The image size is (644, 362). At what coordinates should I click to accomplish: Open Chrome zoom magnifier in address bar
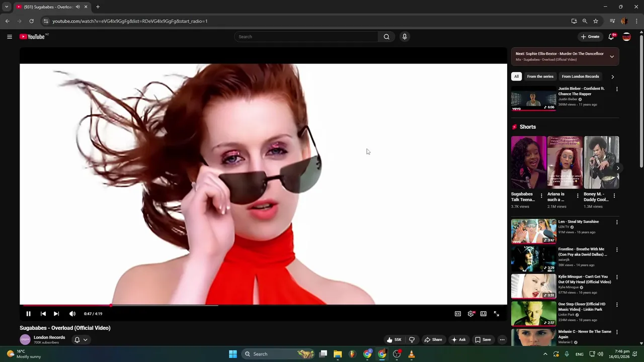585,21
